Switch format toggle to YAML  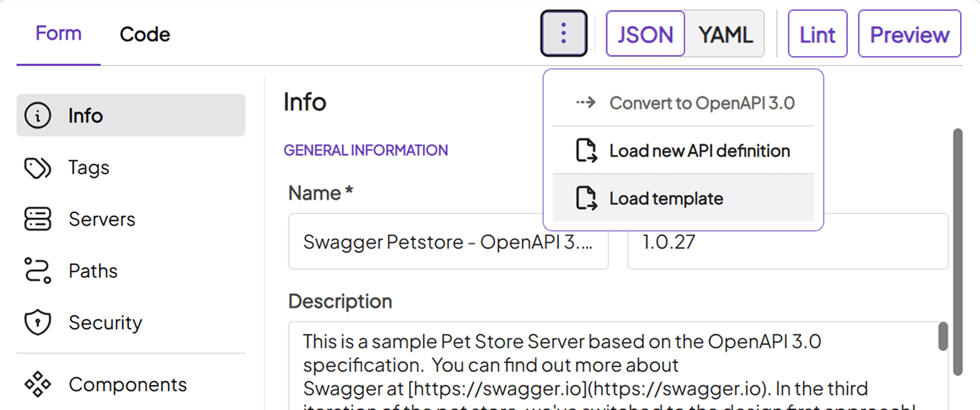pos(725,34)
